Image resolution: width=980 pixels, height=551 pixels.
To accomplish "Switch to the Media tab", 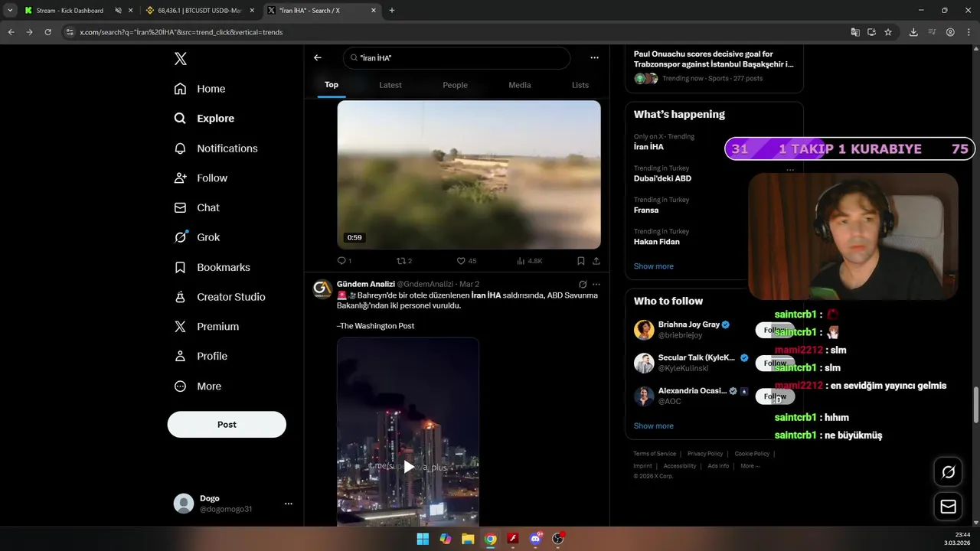I will coord(520,85).
